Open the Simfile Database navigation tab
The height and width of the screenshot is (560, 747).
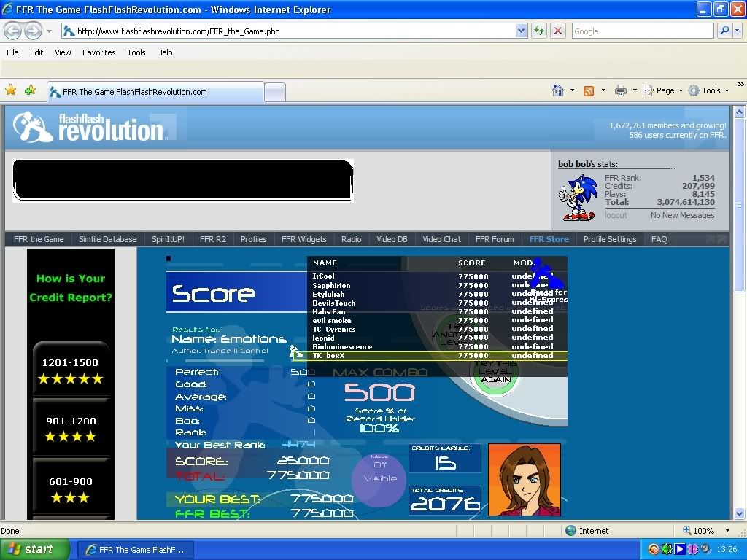click(107, 239)
